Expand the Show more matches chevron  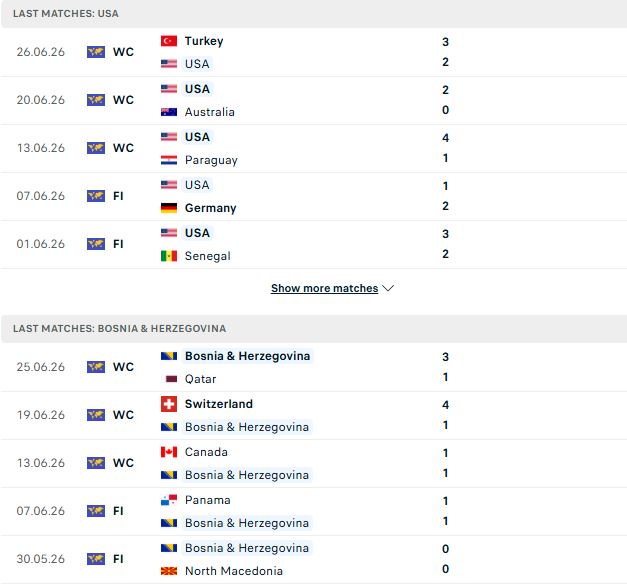coord(388,288)
